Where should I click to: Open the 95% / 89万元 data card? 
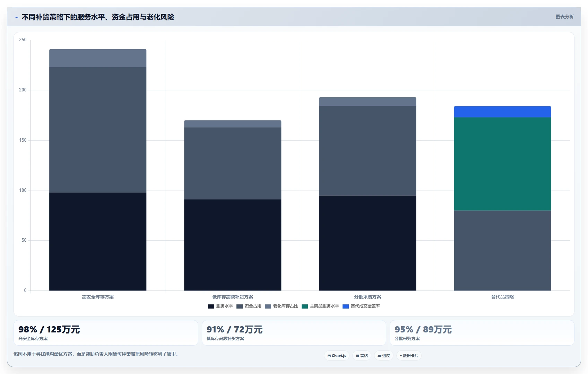(482, 333)
